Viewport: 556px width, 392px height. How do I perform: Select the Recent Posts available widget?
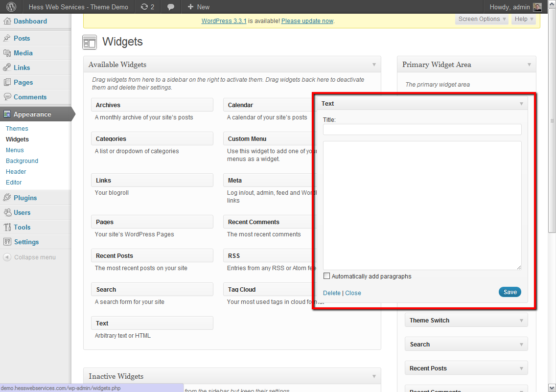click(x=152, y=255)
